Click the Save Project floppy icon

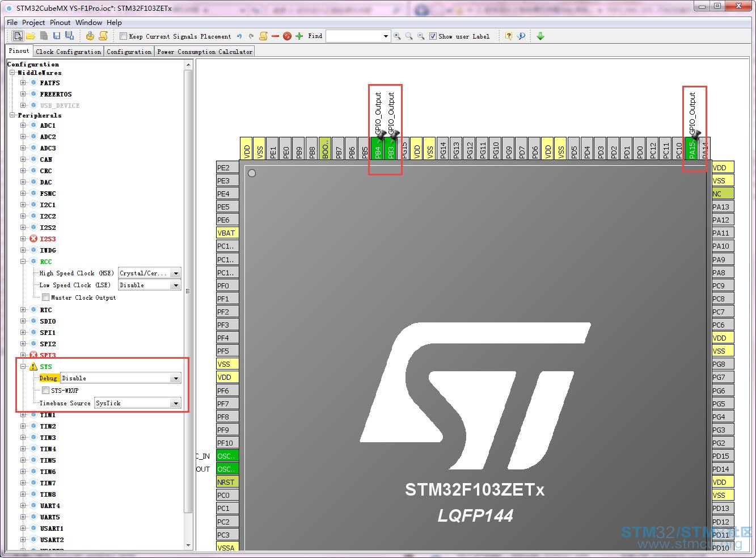(x=57, y=36)
